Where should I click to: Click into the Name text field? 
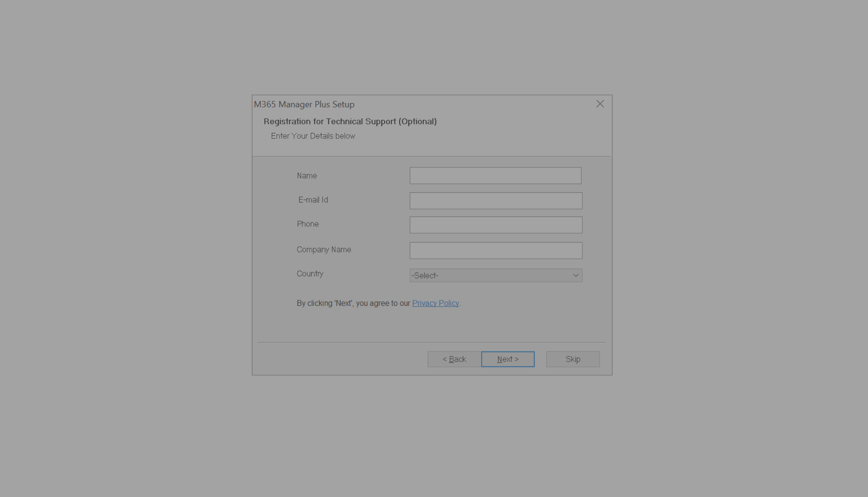495,176
